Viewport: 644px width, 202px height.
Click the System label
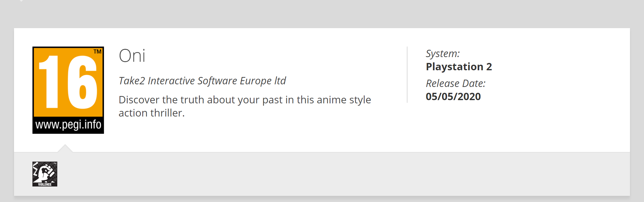(443, 54)
